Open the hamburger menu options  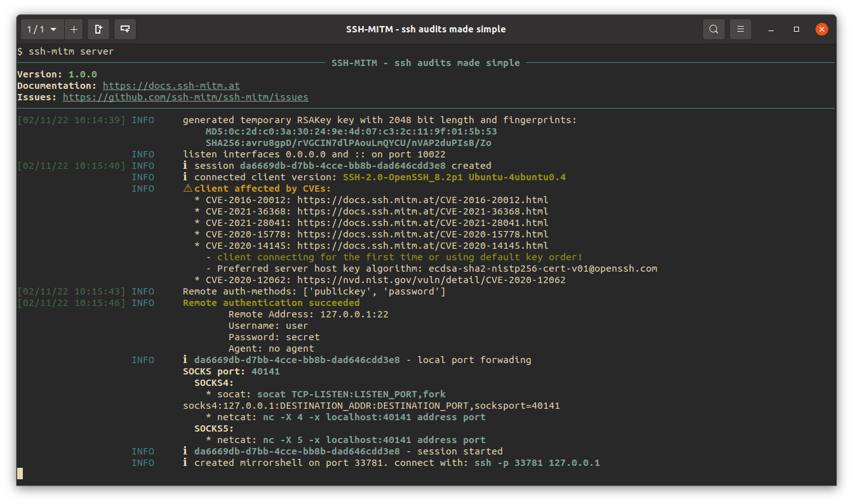[741, 29]
